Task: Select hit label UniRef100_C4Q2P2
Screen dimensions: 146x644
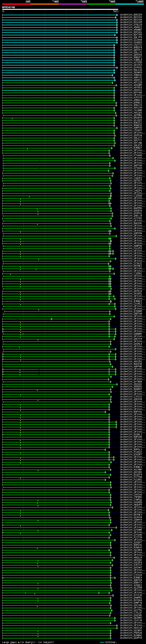Action: pos(131,178)
